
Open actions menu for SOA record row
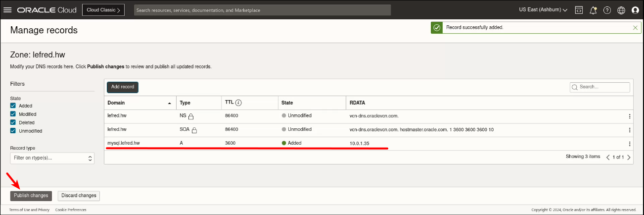click(630, 130)
